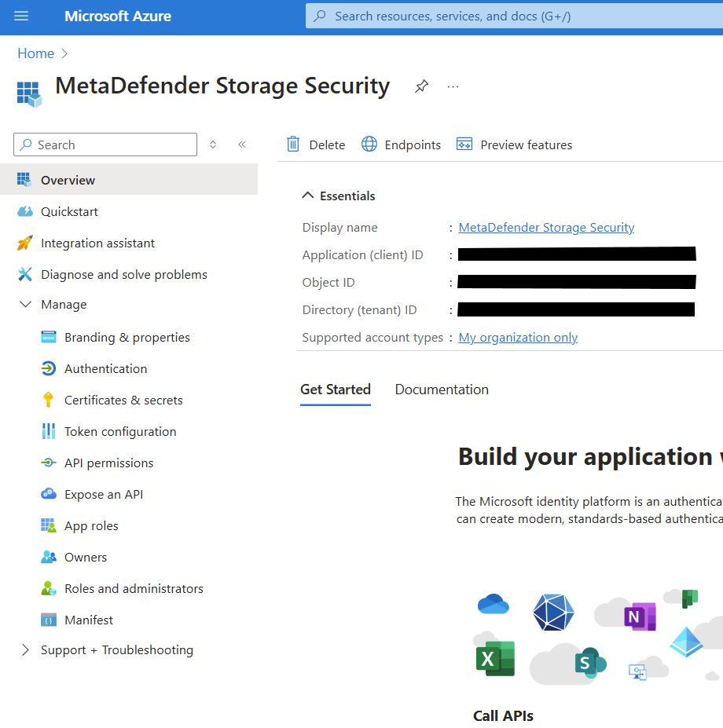Click the Roles and administrators icon
723x728 pixels.
(x=49, y=589)
